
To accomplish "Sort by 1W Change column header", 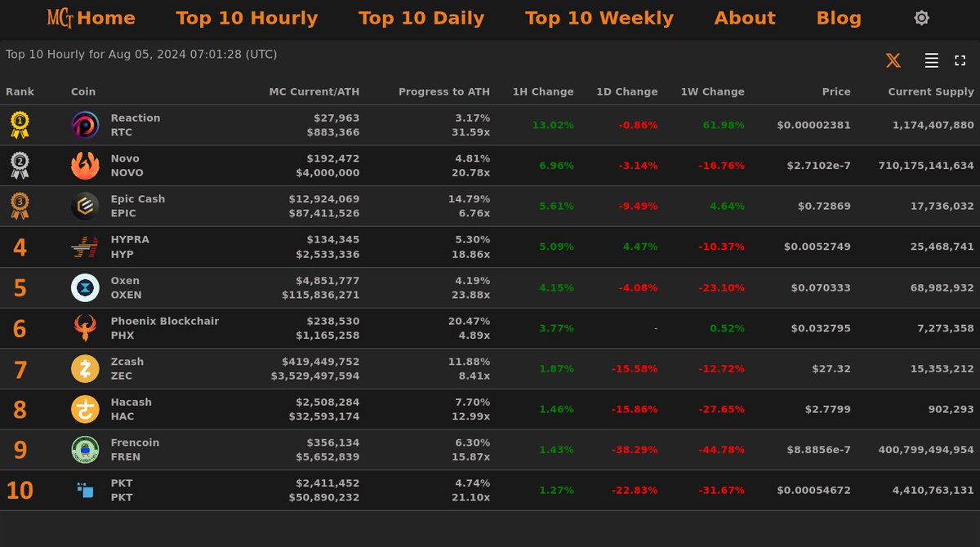I will click(x=713, y=92).
